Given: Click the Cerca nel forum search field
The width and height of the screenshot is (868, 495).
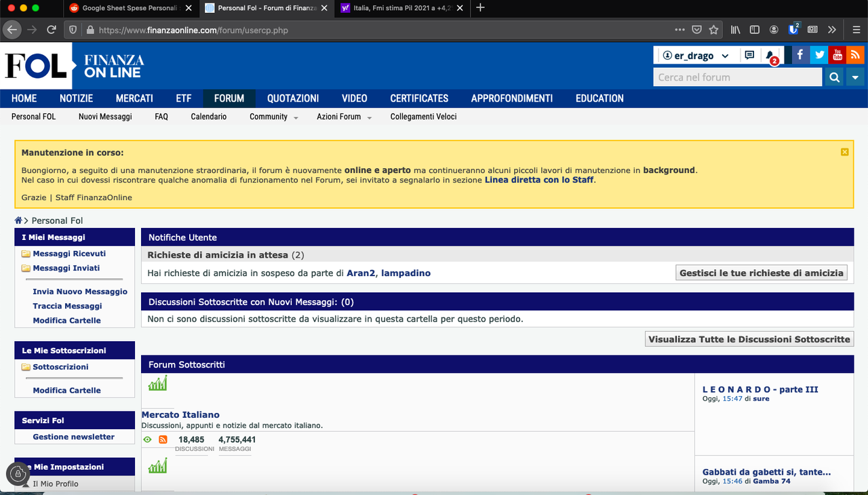Looking at the screenshot, I should (737, 77).
